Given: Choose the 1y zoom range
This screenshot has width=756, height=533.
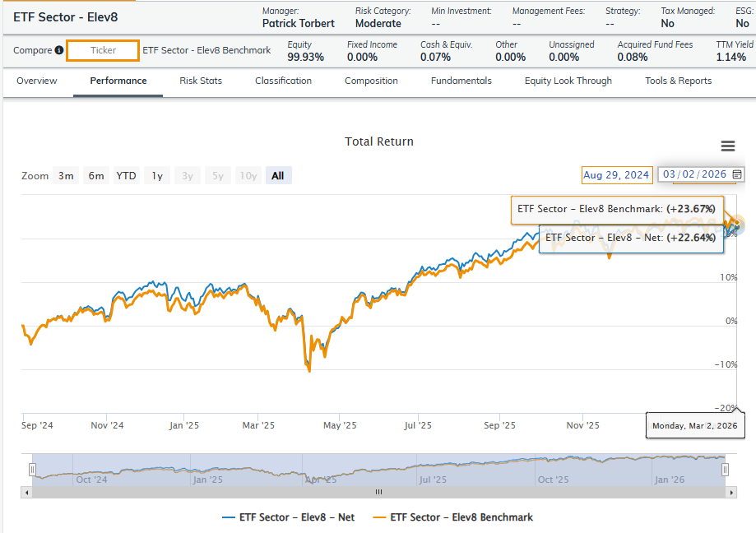Looking at the screenshot, I should [x=156, y=176].
